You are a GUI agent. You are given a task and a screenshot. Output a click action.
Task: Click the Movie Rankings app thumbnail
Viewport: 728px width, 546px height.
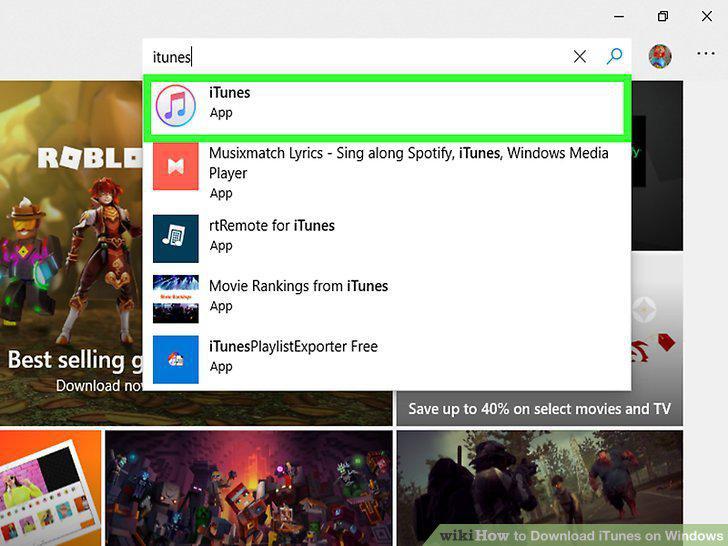click(x=176, y=299)
